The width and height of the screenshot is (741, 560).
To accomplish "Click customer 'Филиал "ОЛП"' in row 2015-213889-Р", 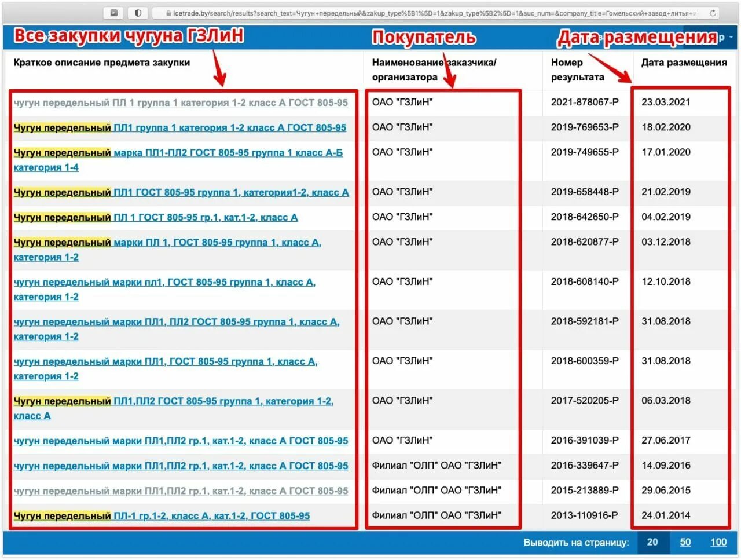I will pyautogui.click(x=436, y=490).
